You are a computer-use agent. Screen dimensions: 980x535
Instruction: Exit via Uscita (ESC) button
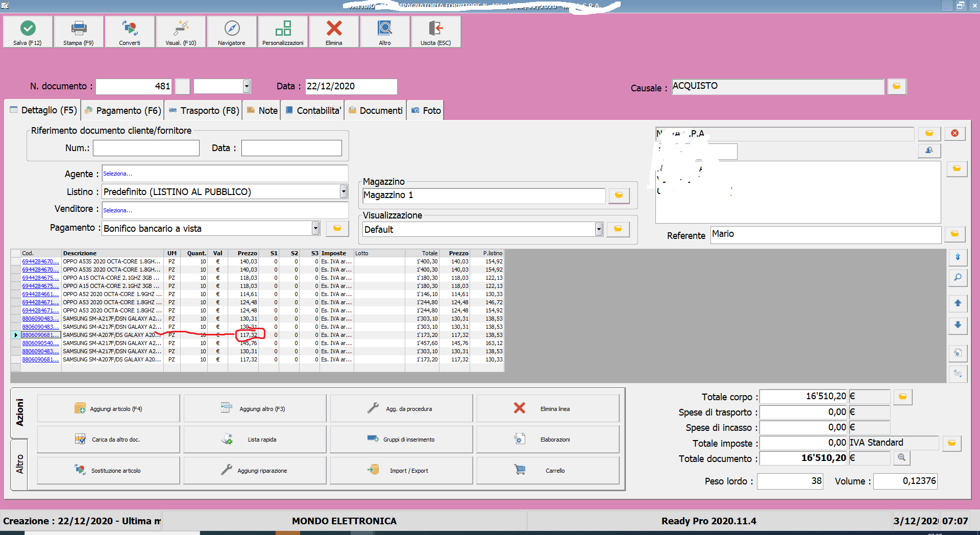pos(436,32)
